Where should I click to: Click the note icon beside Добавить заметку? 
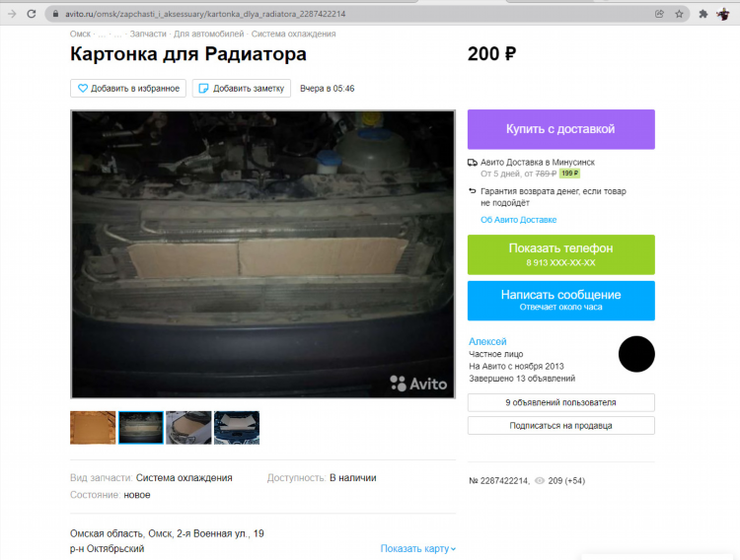click(x=203, y=88)
